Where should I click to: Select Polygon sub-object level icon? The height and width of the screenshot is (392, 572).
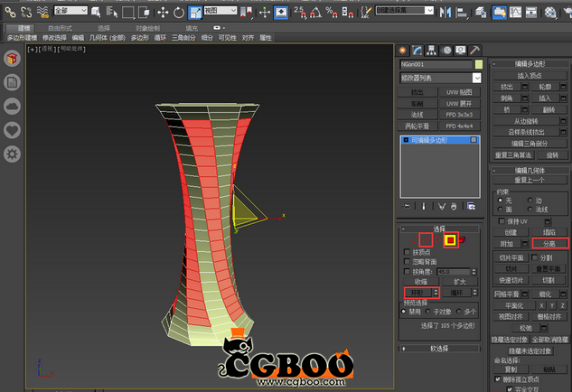449,240
